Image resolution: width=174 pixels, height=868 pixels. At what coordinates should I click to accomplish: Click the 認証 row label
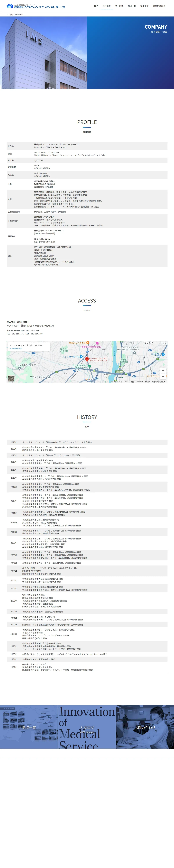[10, 256]
